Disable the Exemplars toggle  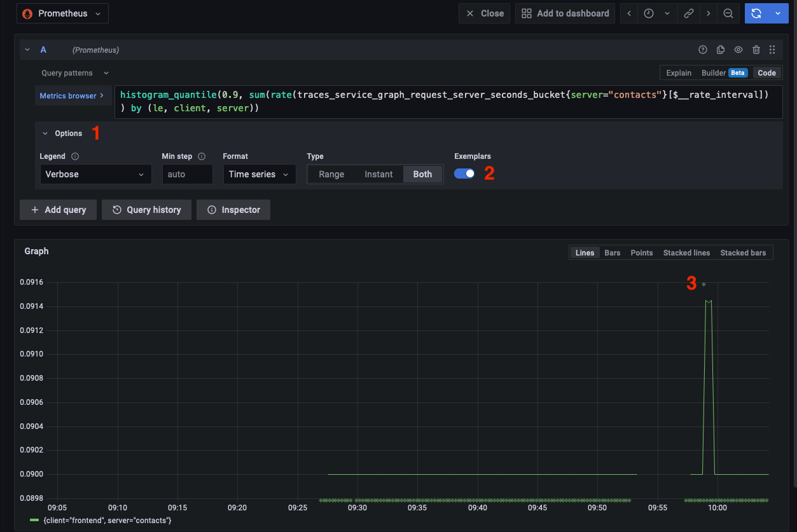point(464,173)
